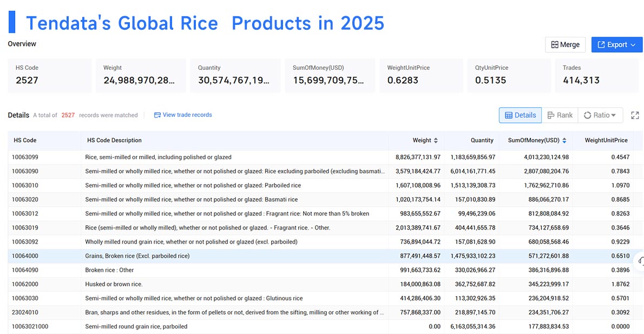Screen dimensions: 644x334
Task: Click the QtyUnitPrice card 0.5135
Action: (x=509, y=75)
